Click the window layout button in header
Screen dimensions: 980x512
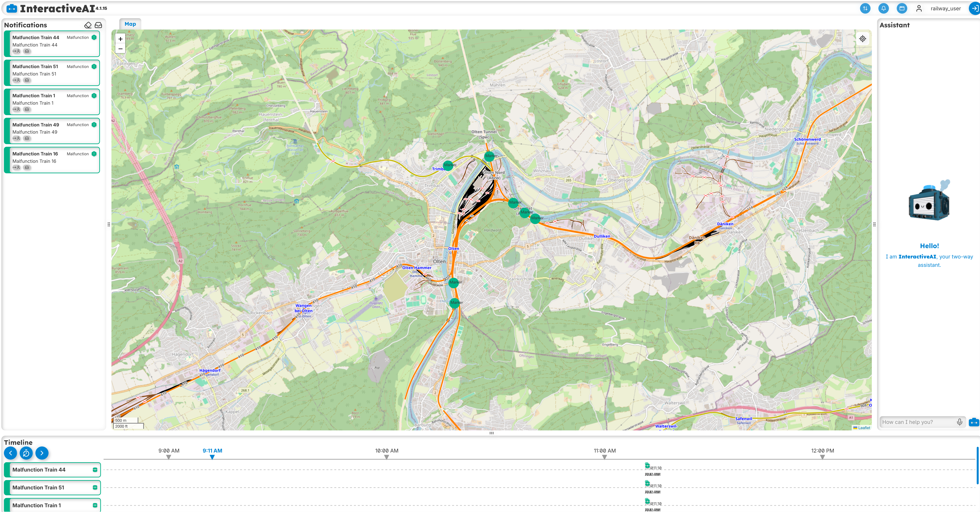coord(902,8)
